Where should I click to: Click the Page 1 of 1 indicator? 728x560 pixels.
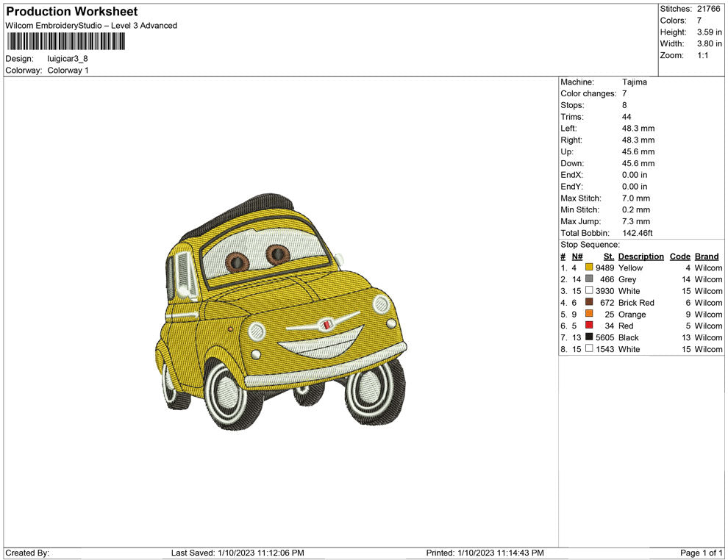(x=702, y=553)
